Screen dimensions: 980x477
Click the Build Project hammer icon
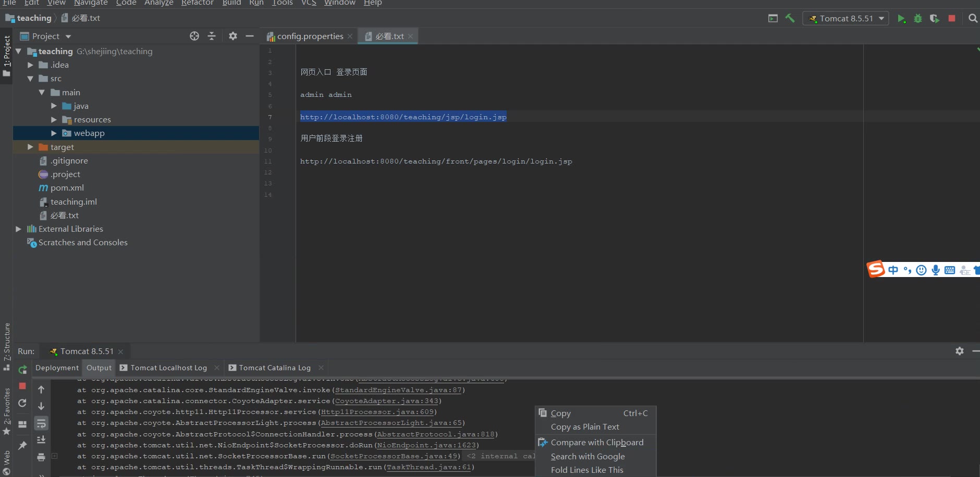tap(790, 18)
